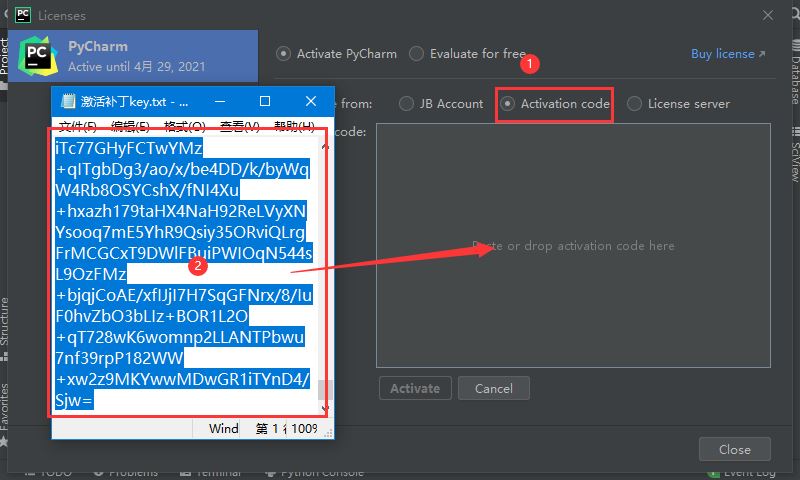
Task: Open the 格式(O) menu in Notepad
Action: pos(185,126)
